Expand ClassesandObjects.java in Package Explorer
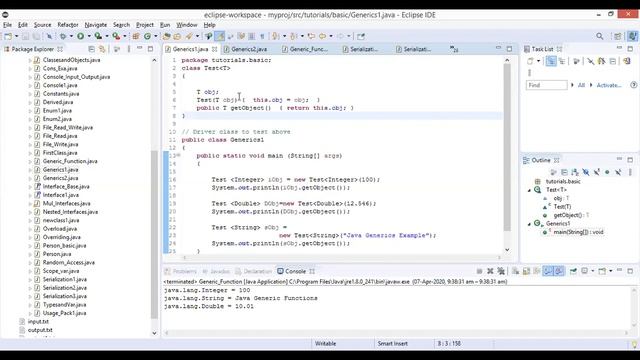This screenshot has width=640, height=360. tap(30, 60)
